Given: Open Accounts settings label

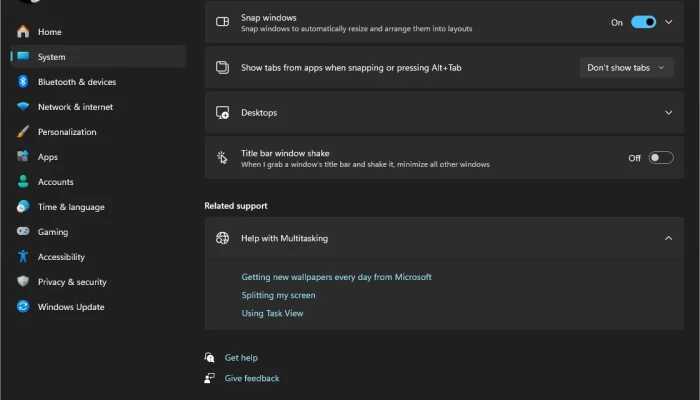Looking at the screenshot, I should pyautogui.click(x=55, y=182).
